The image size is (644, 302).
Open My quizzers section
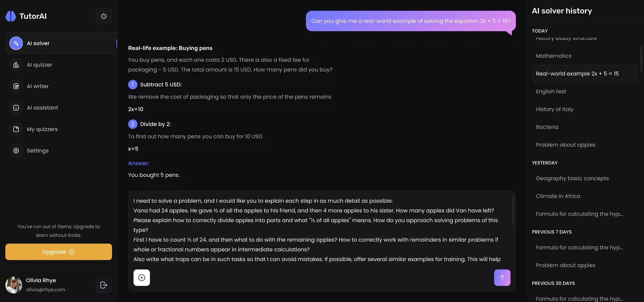tap(42, 129)
